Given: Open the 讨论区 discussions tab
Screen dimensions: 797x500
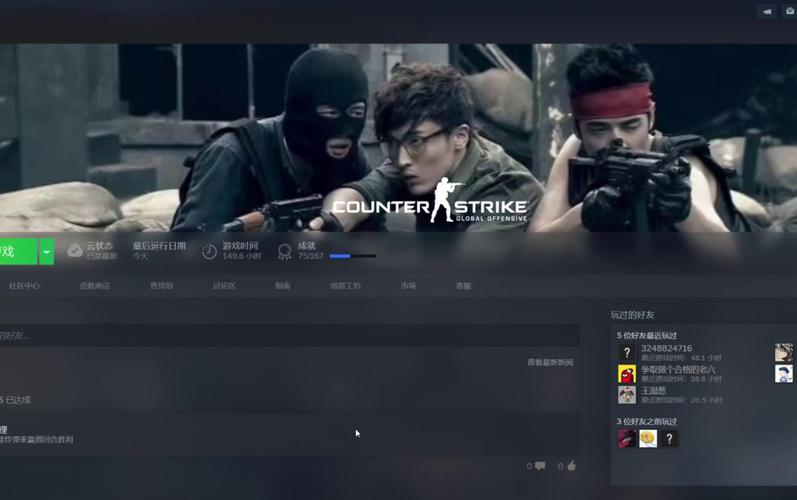Looking at the screenshot, I should 224,286.
